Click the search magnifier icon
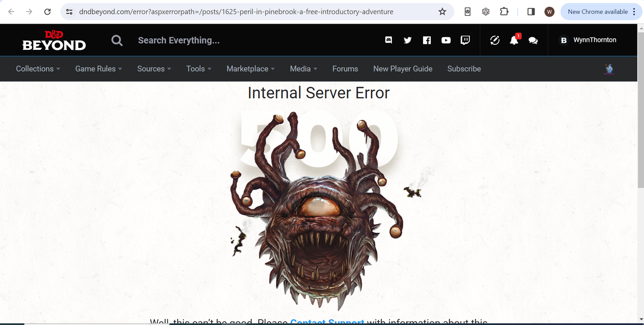Viewport: 644px width, 325px height. (x=117, y=40)
